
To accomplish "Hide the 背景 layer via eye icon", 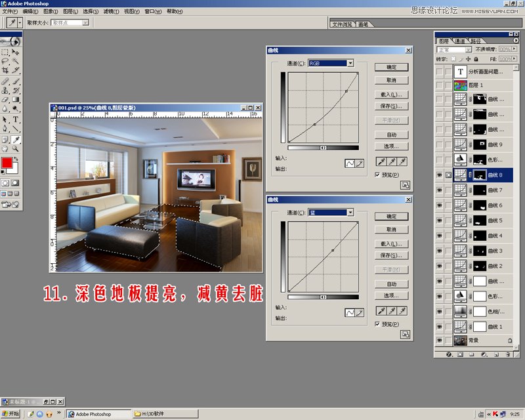I will click(x=439, y=341).
